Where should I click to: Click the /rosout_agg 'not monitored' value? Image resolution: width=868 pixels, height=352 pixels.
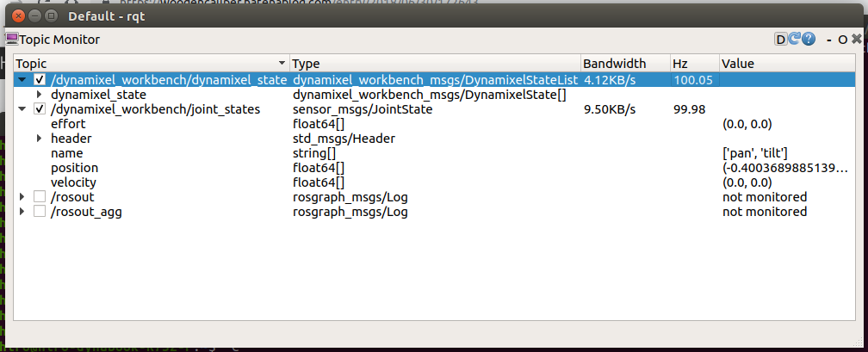point(765,212)
